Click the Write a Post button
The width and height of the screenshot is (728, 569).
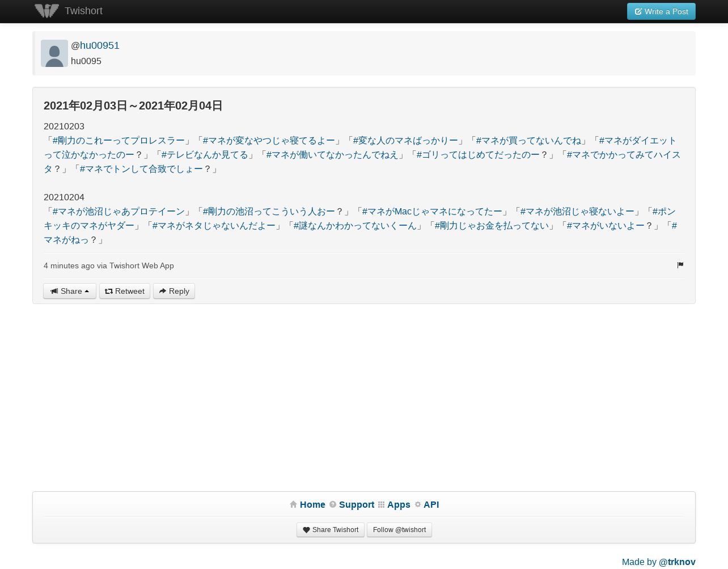(x=661, y=11)
